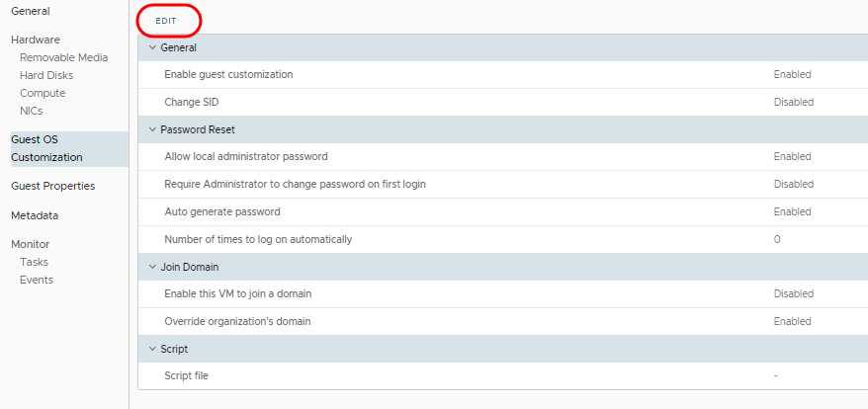Open Guest Properties page
The height and width of the screenshot is (409, 868).
52,186
